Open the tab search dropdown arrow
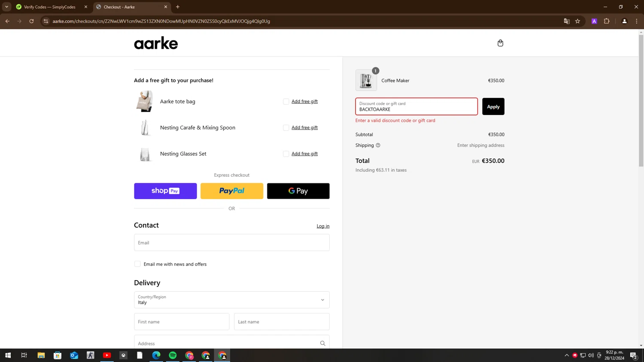644x362 pixels. 6,7
